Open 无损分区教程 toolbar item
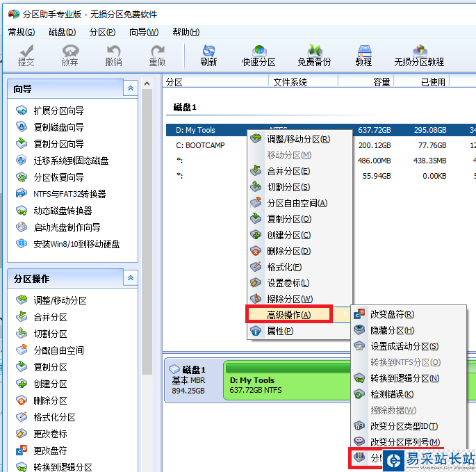476x472 pixels. click(419, 56)
